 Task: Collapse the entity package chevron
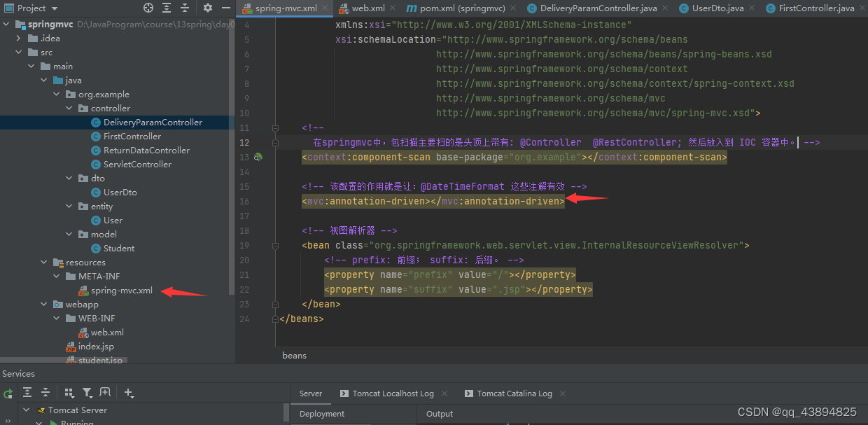pos(70,207)
